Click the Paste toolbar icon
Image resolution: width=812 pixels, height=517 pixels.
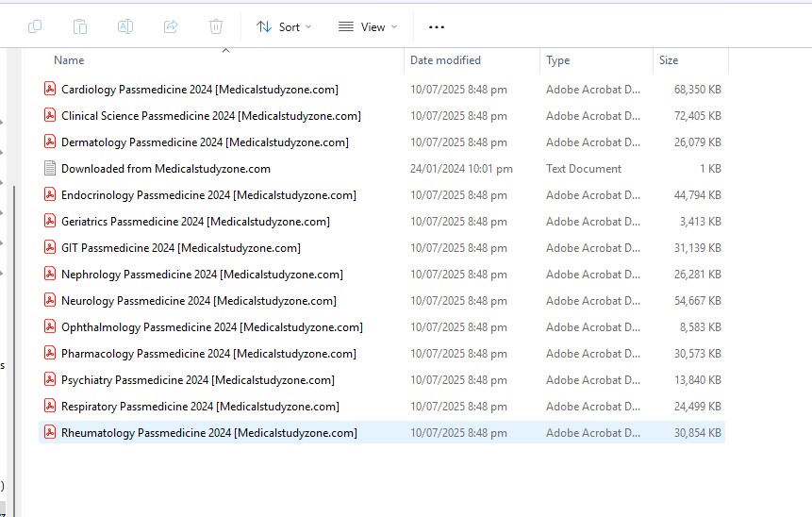(80, 26)
